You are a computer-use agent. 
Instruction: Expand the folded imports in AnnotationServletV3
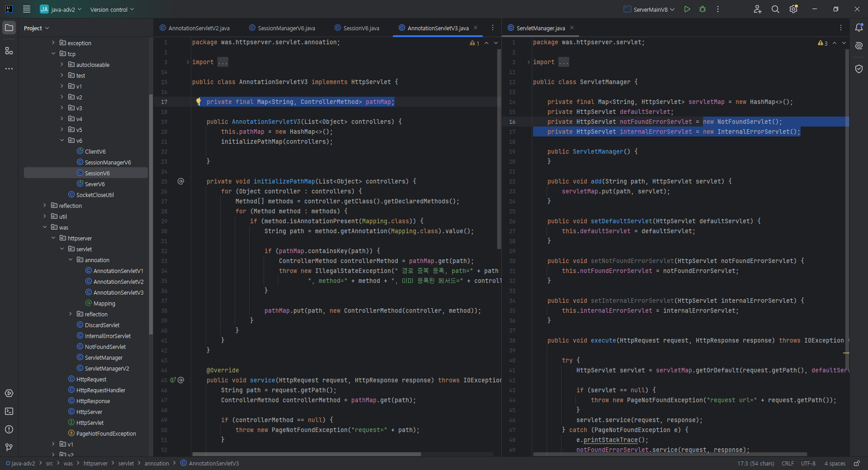[x=188, y=62]
